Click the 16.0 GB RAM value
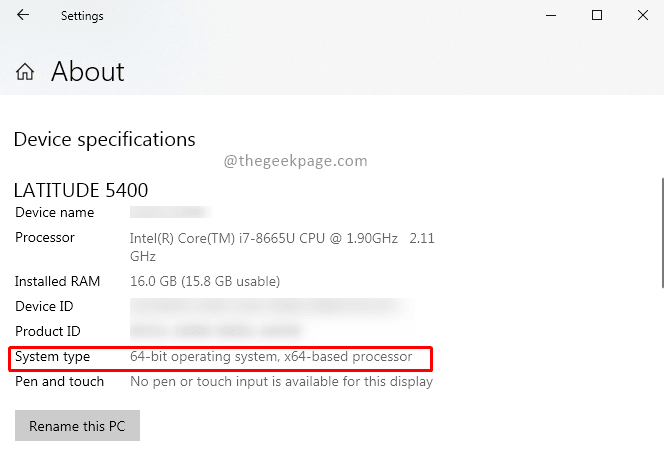This screenshot has width=664, height=456. tap(205, 282)
